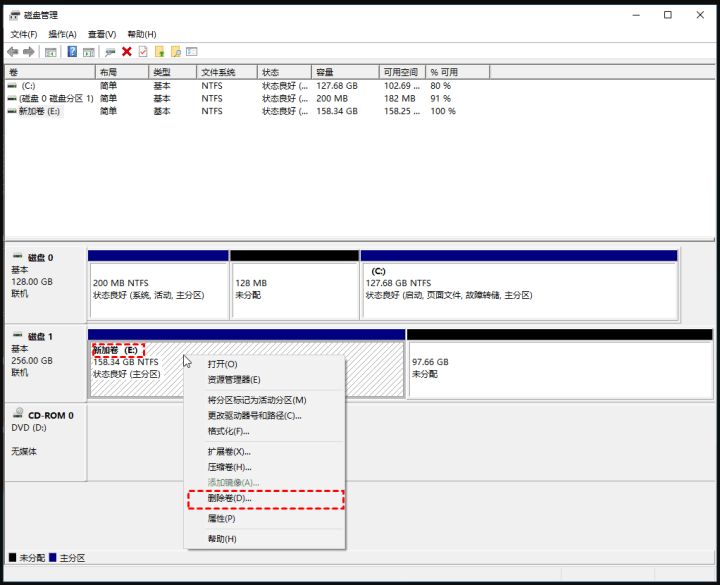The image size is (720, 585).
Task: Click the connect drive toolbar icon
Action: click(x=110, y=52)
